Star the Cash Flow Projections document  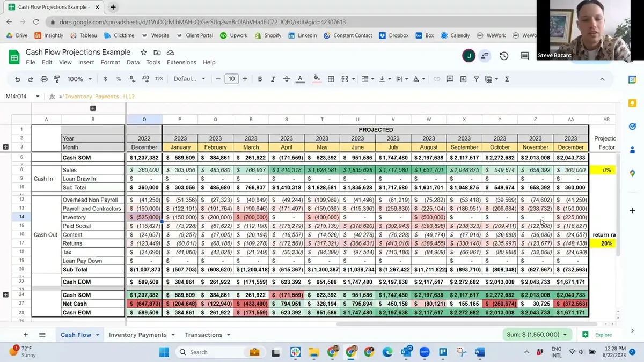pyautogui.click(x=143, y=53)
